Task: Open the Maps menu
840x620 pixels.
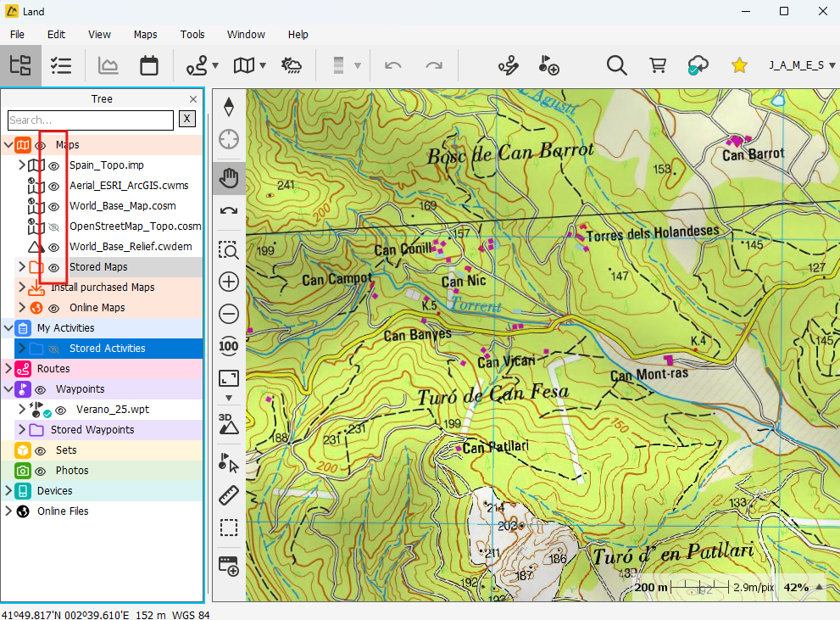Action: [145, 35]
